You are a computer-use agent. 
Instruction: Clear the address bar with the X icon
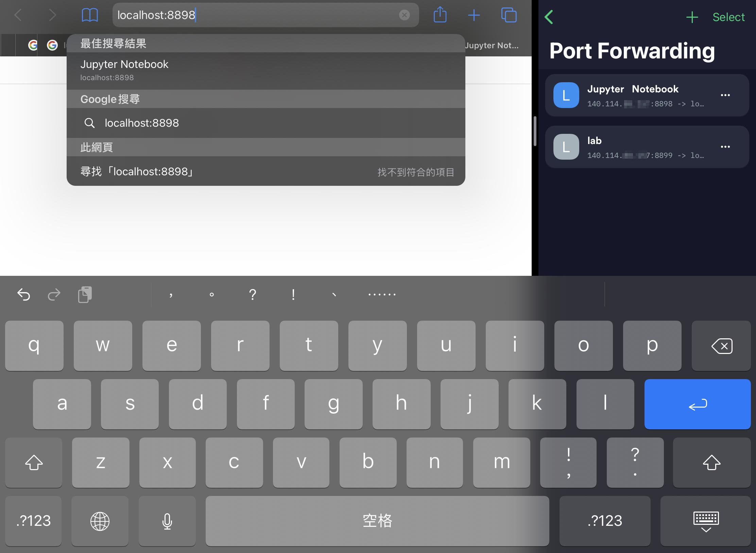404,15
